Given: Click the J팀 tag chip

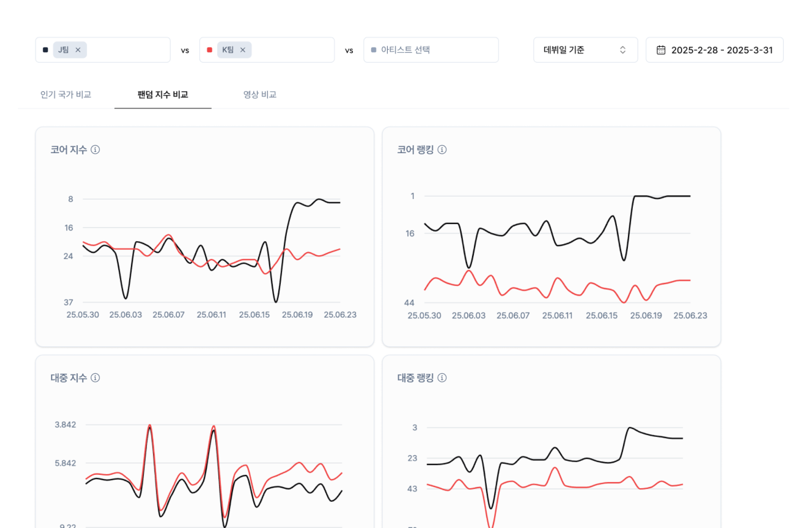Looking at the screenshot, I should coord(63,50).
